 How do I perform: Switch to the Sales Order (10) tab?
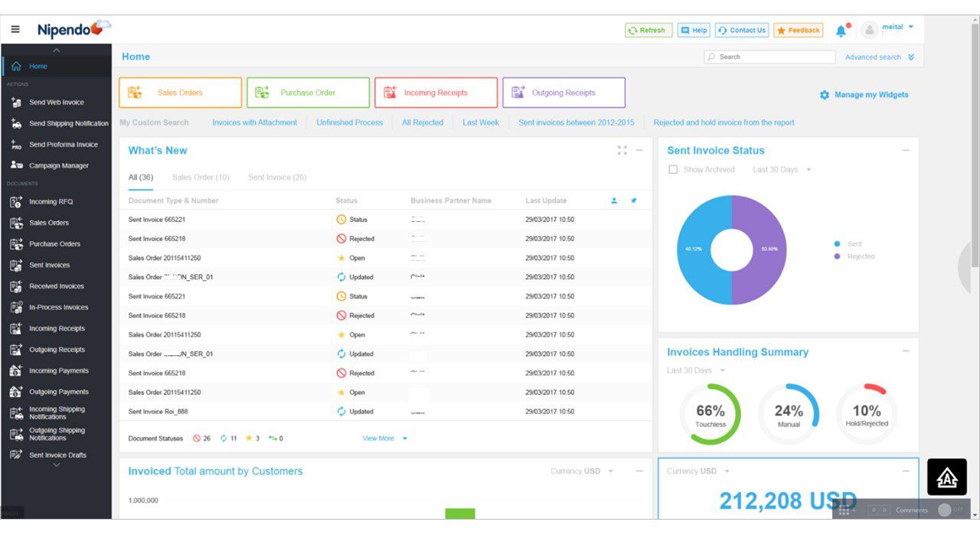[x=201, y=178]
